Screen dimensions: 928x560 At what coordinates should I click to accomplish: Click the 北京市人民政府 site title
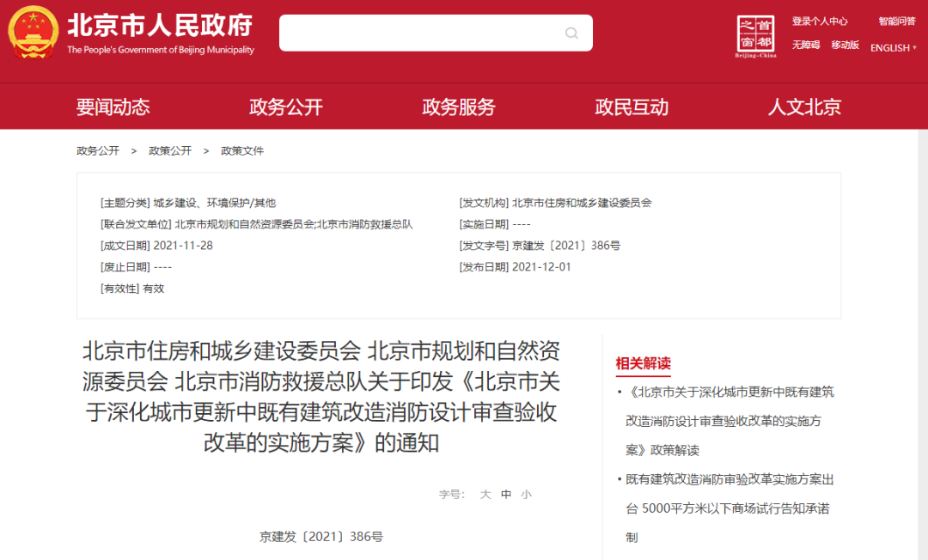click(160, 26)
